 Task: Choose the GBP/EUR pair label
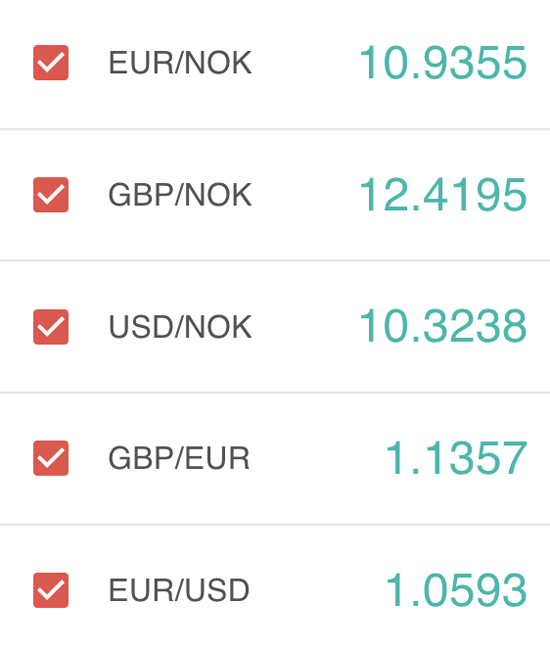[x=179, y=458]
